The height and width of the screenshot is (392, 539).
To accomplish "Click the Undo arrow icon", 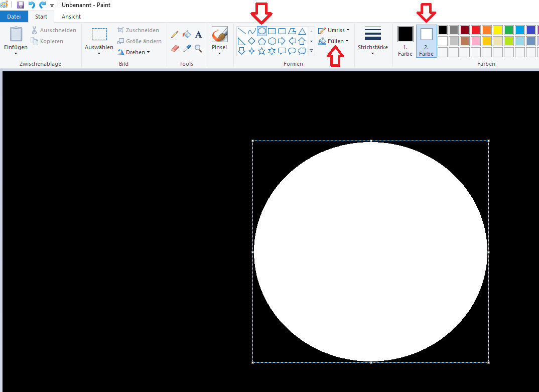I will [x=32, y=5].
